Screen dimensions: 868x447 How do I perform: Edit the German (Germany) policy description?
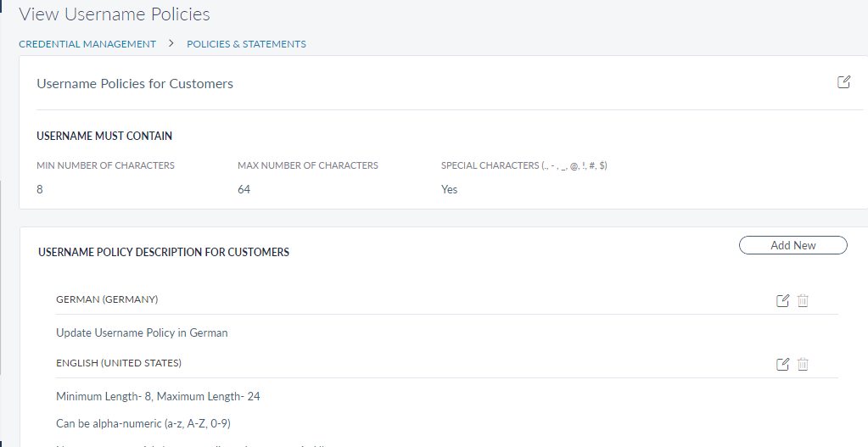[782, 301]
